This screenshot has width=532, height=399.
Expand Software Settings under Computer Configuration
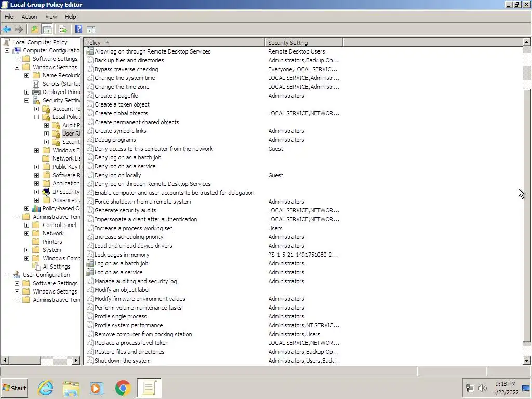click(x=17, y=59)
